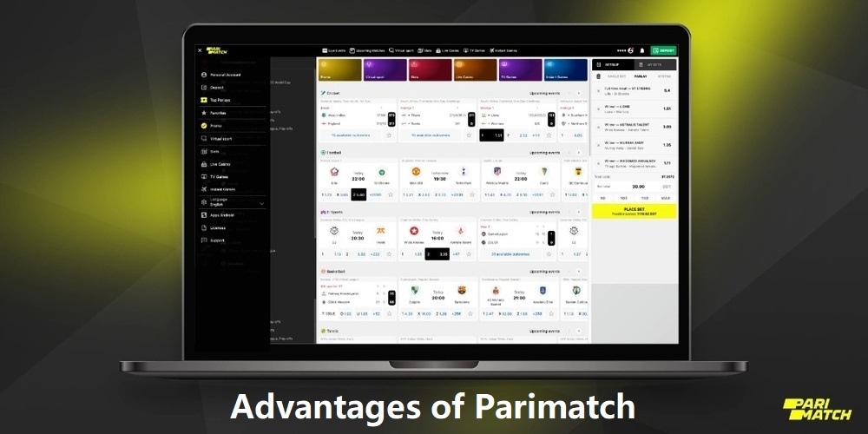Open Deposit in the side menu

[x=213, y=88]
